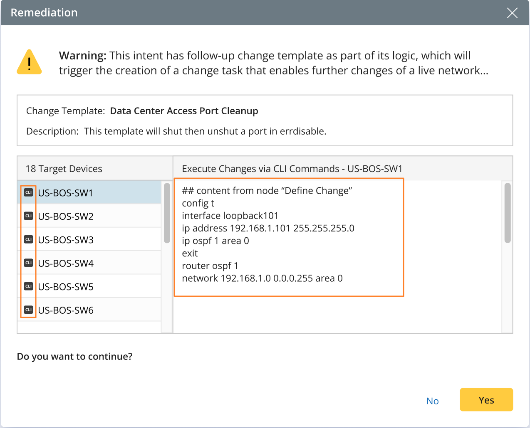The image size is (530, 428).
Task: Click the CLI icon beside US-BOS-SW6
Action: tap(28, 310)
